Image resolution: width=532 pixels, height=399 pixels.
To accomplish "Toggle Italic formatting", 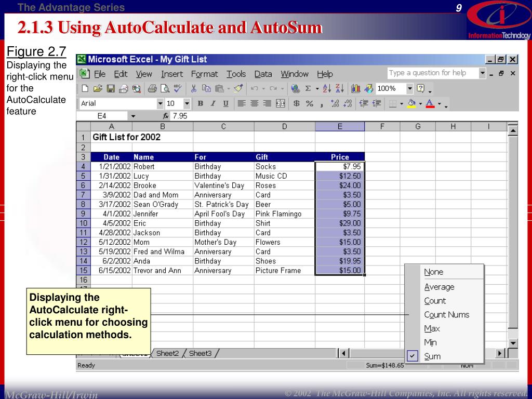I will (x=213, y=103).
